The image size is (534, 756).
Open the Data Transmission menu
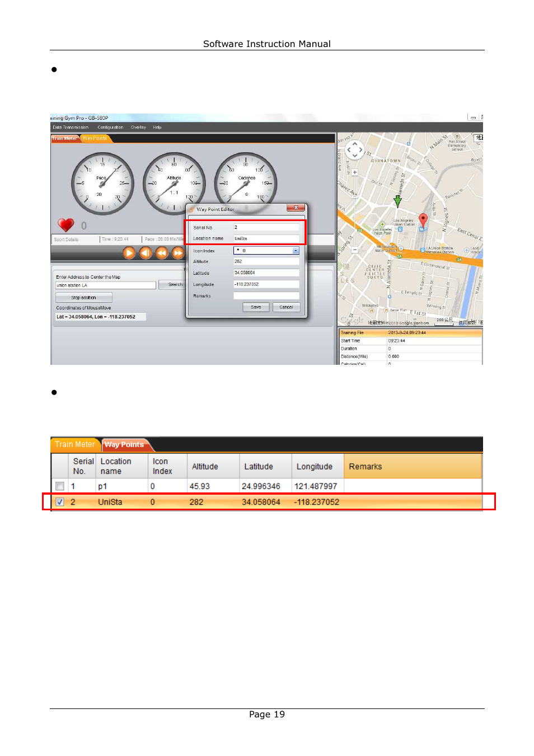click(x=71, y=128)
